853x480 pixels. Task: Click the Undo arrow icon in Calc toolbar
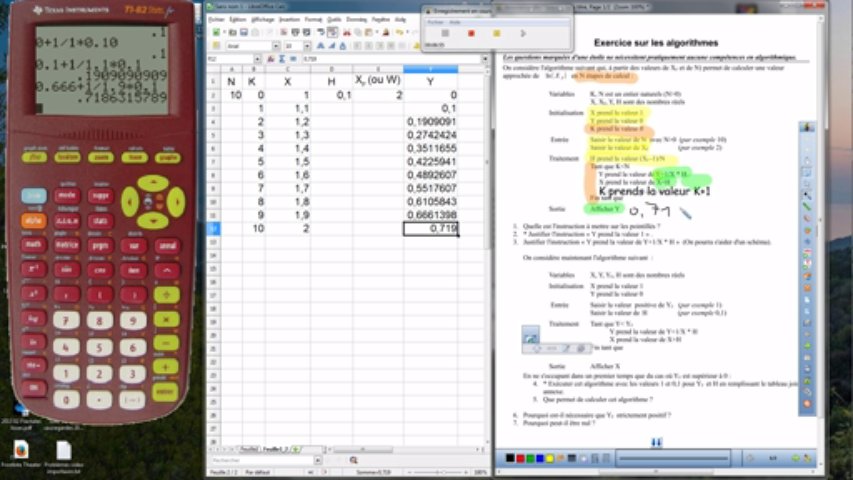[x=400, y=33]
